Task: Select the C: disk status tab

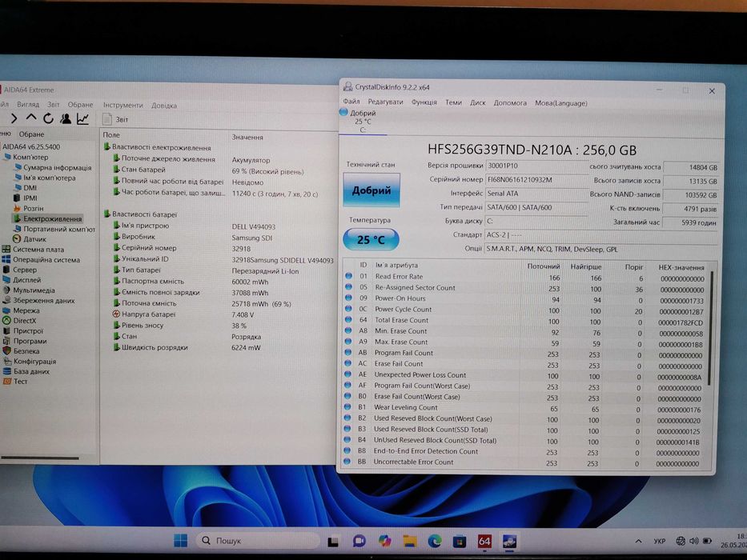Action: 363,122
